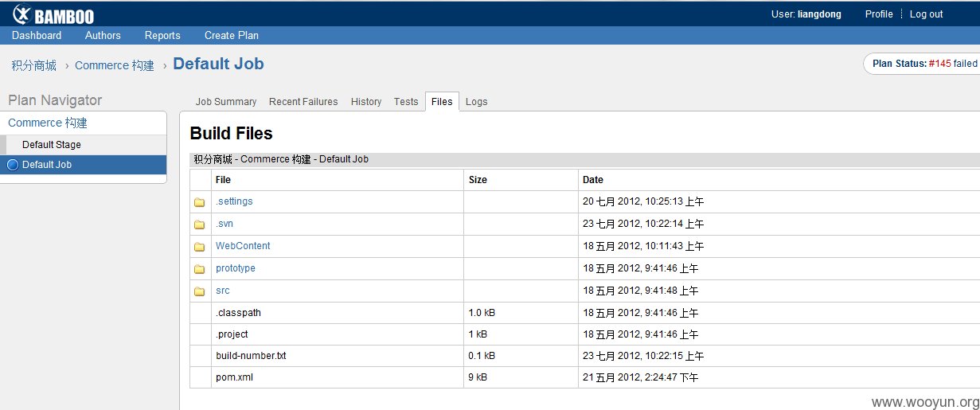Open the src folder link
980x410 pixels.
[x=223, y=291]
